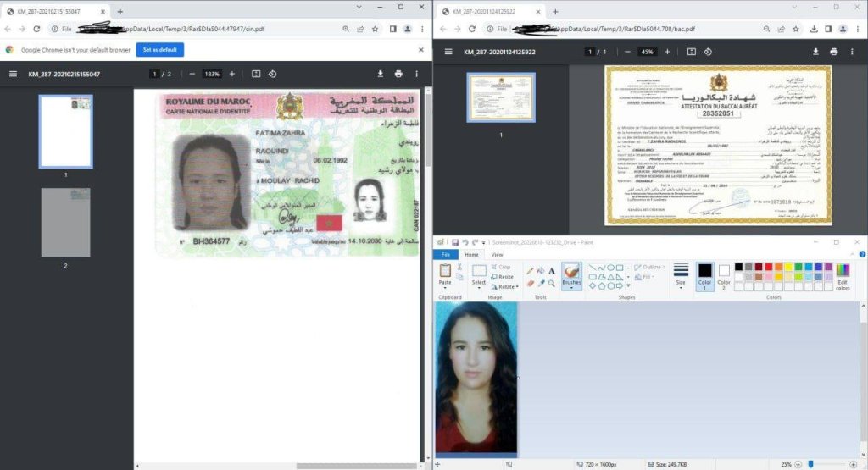Print the bac.pdf document
Image resolution: width=868 pixels, height=470 pixels.
[834, 52]
